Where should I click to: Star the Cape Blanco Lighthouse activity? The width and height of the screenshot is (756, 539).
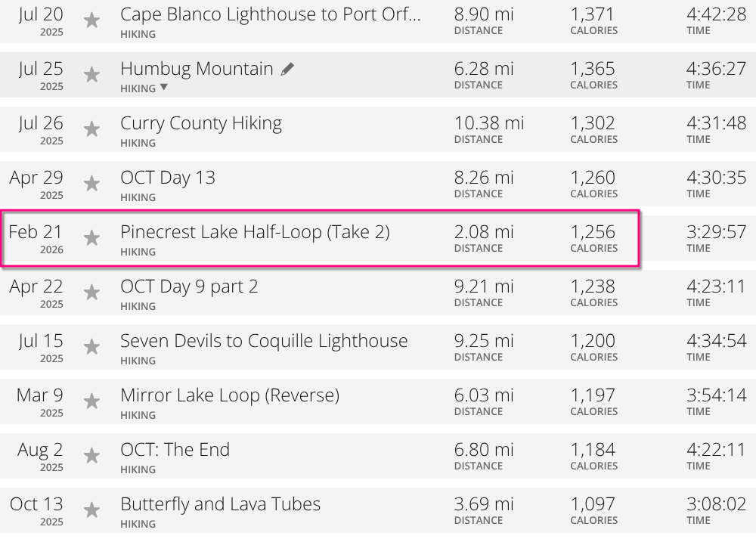point(91,20)
